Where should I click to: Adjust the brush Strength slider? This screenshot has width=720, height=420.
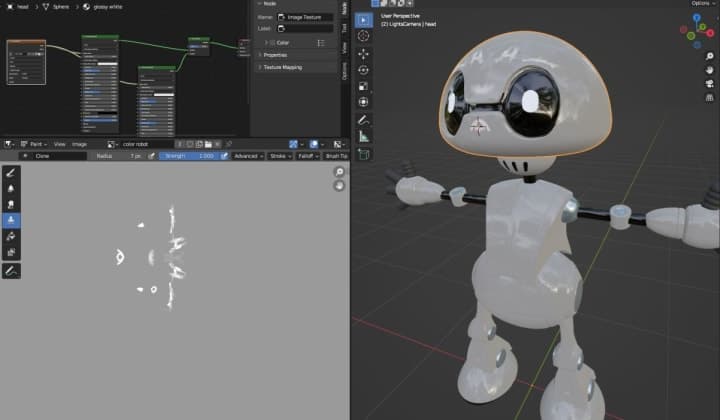tap(188, 156)
